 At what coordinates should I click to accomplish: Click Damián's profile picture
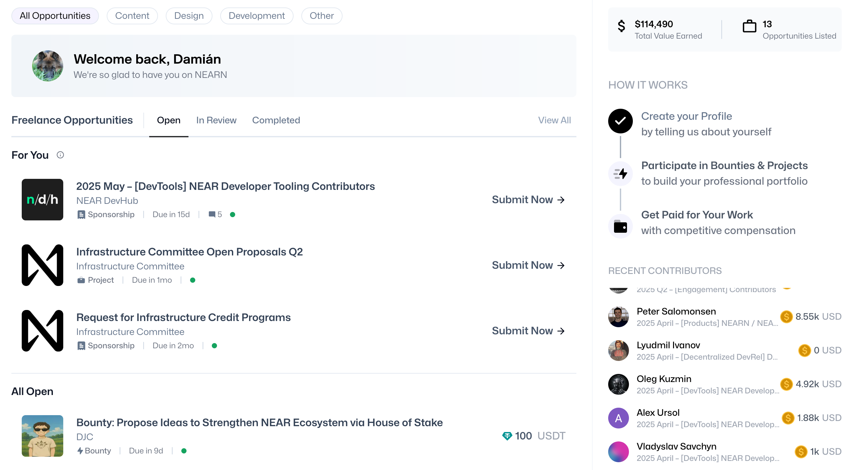coord(47,66)
